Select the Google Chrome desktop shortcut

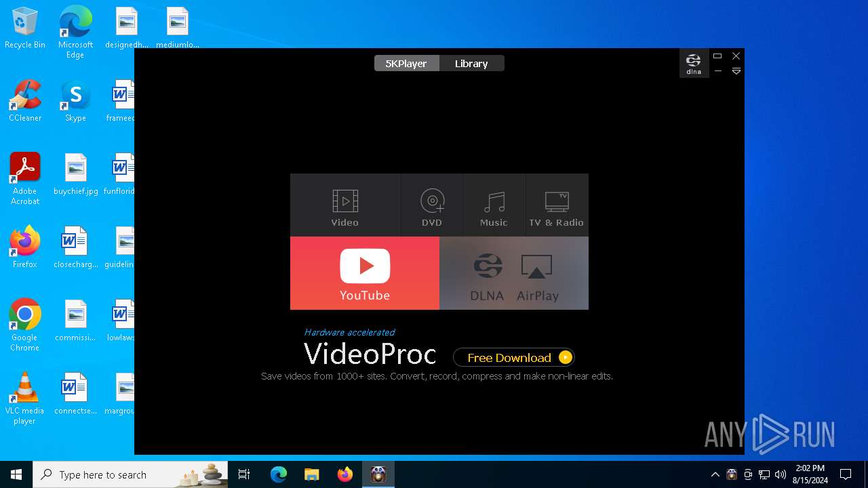25,325
